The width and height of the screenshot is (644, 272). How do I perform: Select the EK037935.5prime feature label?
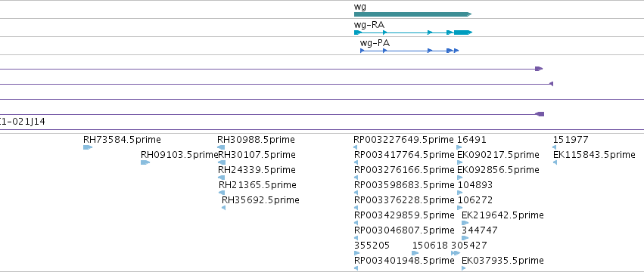(x=502, y=261)
